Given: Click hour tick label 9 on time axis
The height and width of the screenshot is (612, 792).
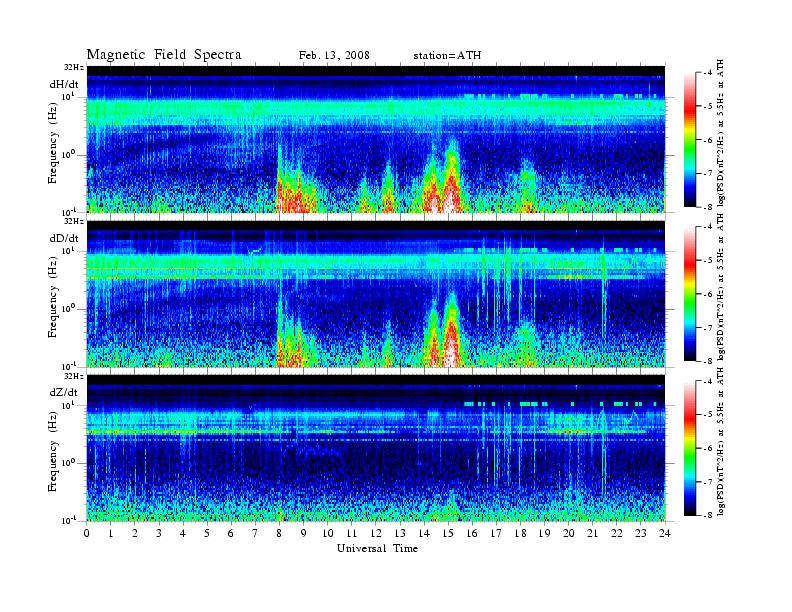Looking at the screenshot, I should tap(304, 533).
